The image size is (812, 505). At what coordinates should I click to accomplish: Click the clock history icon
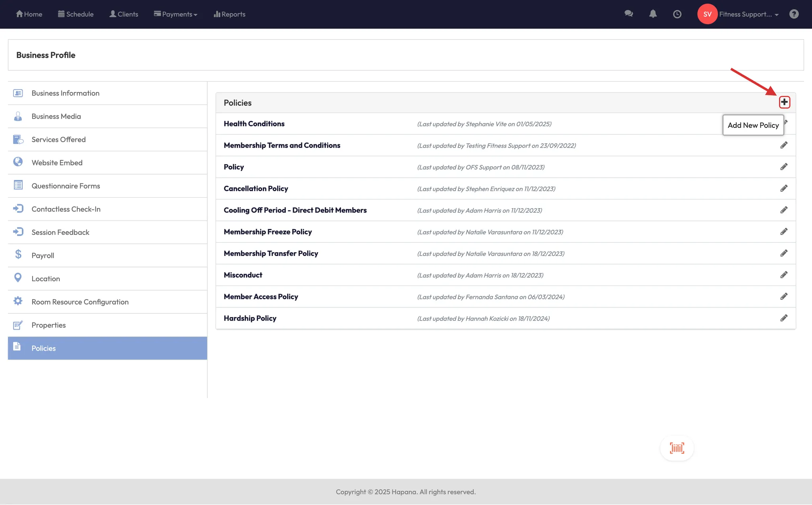click(x=677, y=14)
